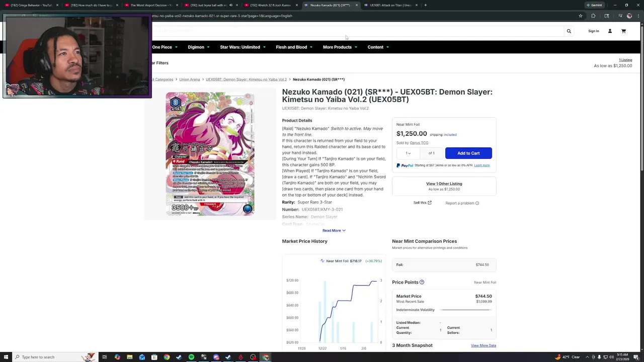Screen dimensions: 644x362
Task: Expand product details with Read More
Action: coord(334,230)
